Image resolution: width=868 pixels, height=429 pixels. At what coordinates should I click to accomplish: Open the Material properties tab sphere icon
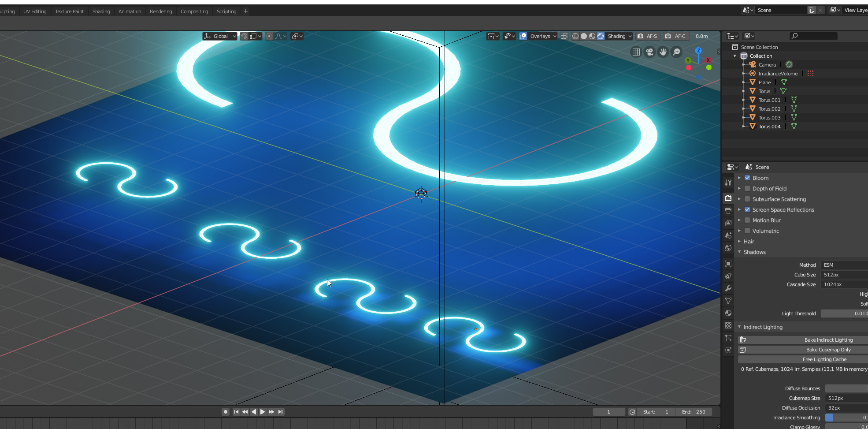[728, 313]
